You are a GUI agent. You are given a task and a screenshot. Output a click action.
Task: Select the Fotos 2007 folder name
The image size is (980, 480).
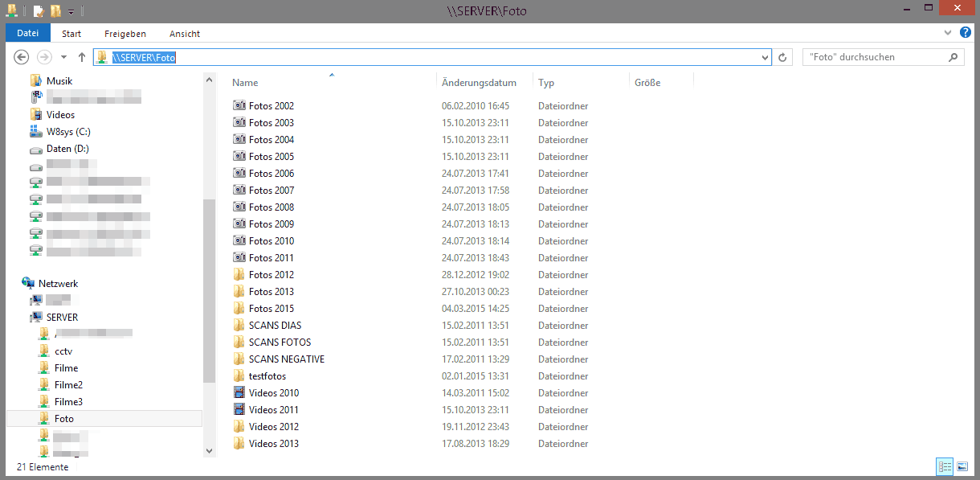tap(272, 190)
